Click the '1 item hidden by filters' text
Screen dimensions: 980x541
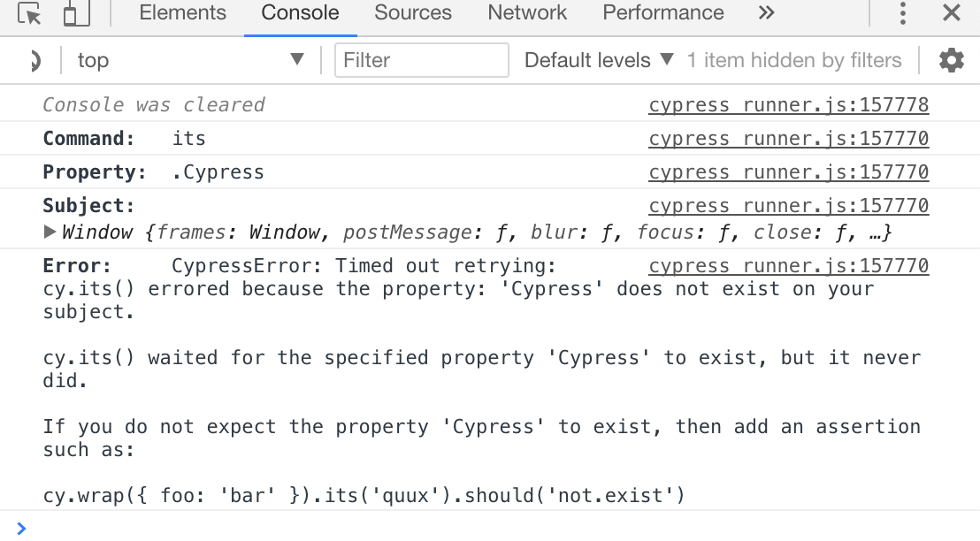click(x=793, y=60)
